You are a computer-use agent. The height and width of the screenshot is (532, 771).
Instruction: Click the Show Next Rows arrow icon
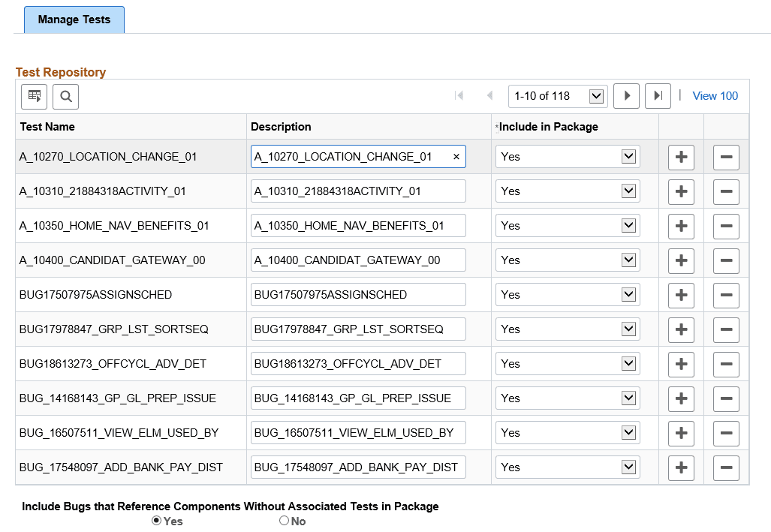tap(626, 95)
